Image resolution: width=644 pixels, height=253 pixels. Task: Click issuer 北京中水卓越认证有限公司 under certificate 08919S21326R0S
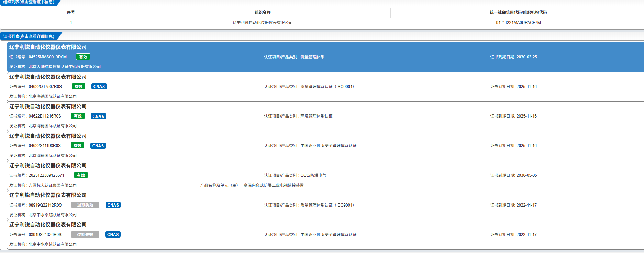(x=53, y=244)
